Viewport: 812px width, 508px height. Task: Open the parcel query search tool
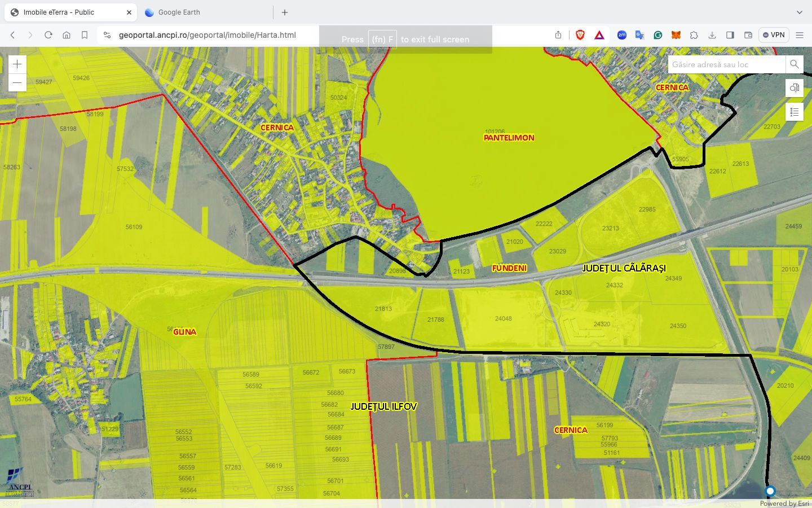(794, 88)
